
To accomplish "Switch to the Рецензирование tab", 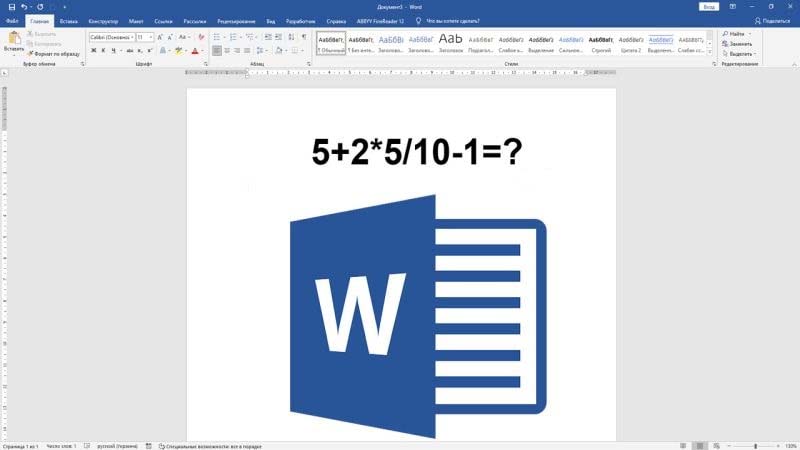I will coord(236,21).
